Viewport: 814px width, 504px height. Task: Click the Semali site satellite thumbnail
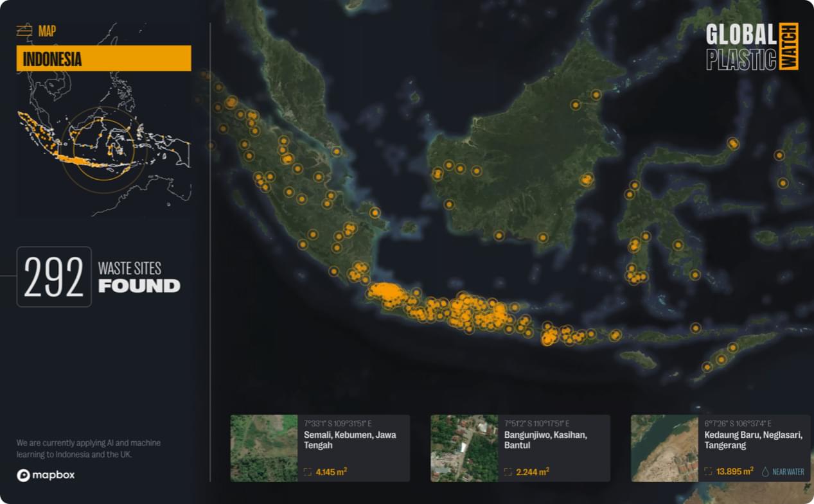pyautogui.click(x=264, y=448)
